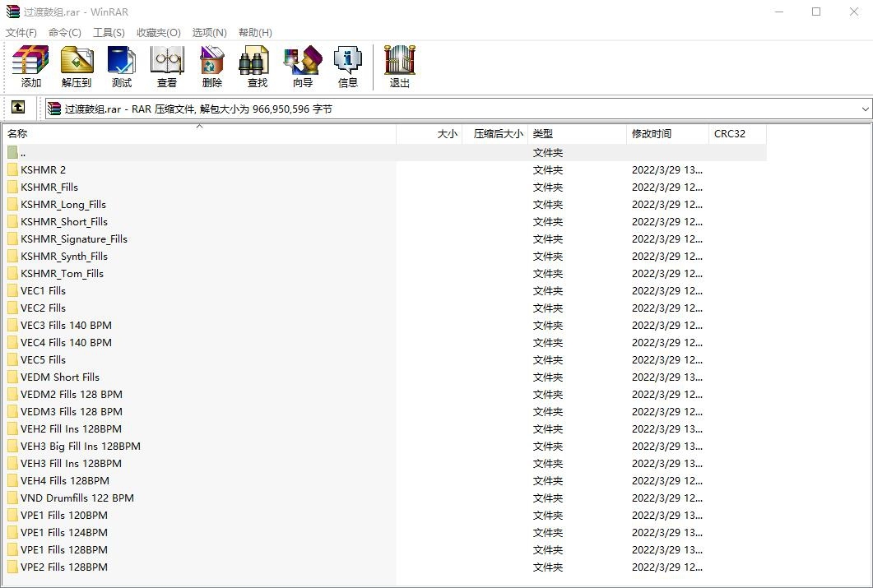Image resolution: width=873 pixels, height=588 pixels.
Task: Click the 退出 (Exit) toolbar icon
Action: tap(399, 67)
